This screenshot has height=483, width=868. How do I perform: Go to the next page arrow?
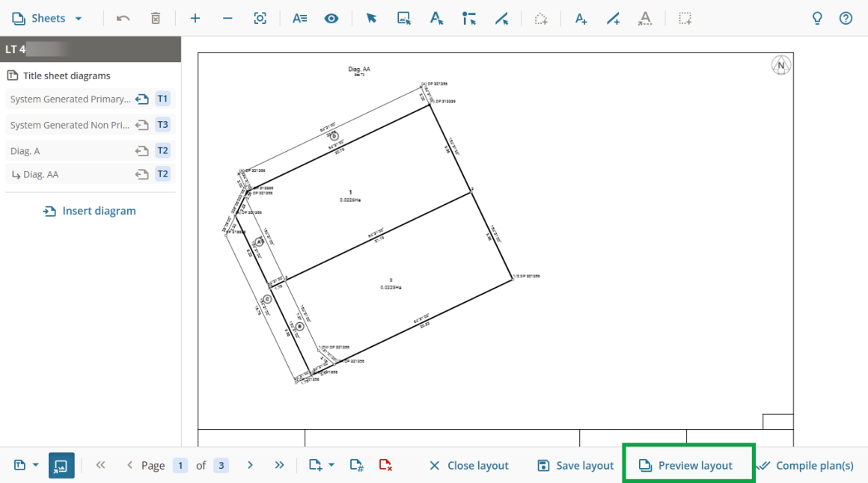coord(250,465)
